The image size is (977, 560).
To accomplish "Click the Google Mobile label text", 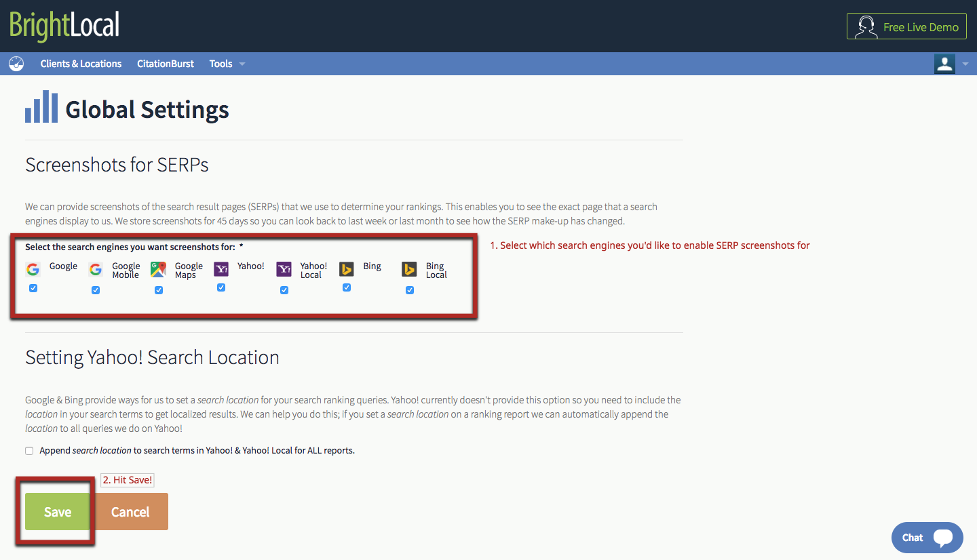I will [126, 271].
